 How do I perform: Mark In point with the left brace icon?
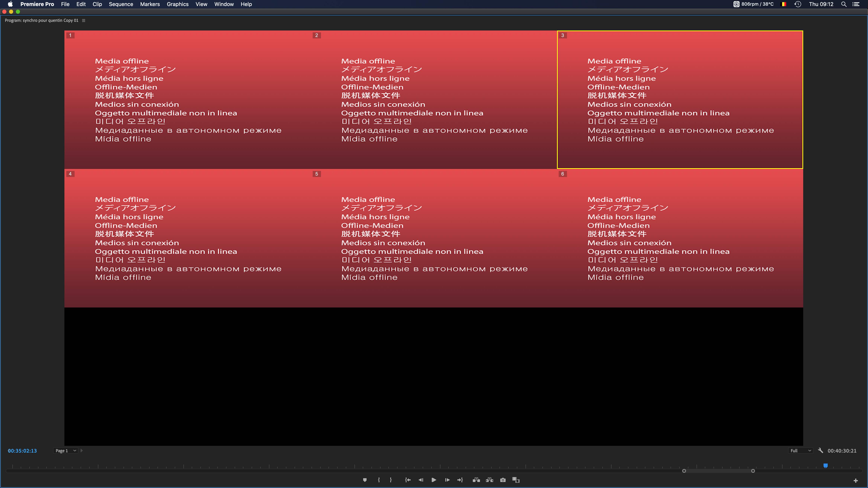tap(379, 480)
